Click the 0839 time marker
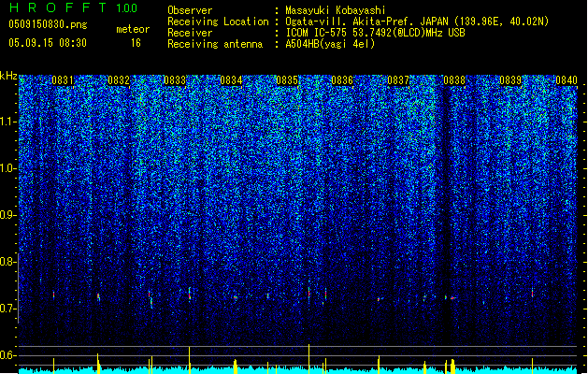 (510, 80)
